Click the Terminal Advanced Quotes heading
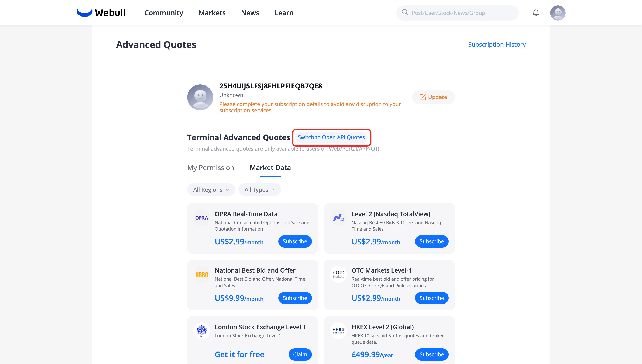This screenshot has height=364, width=642. pos(239,137)
